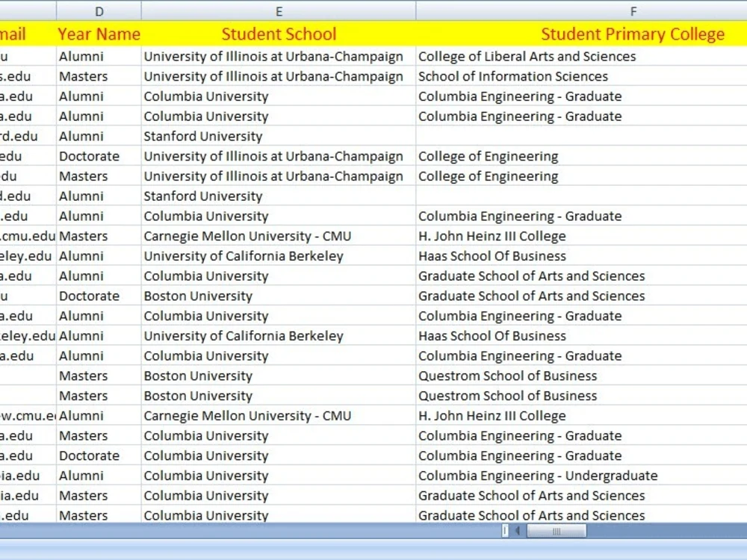Image resolution: width=747 pixels, height=560 pixels.
Task: Click the 'Student School' header cell
Action: point(279,34)
